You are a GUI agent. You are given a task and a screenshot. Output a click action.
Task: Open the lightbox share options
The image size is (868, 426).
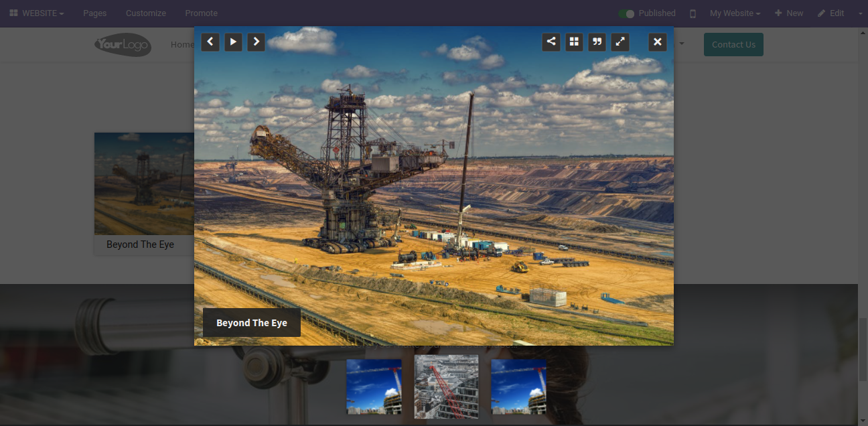click(551, 42)
